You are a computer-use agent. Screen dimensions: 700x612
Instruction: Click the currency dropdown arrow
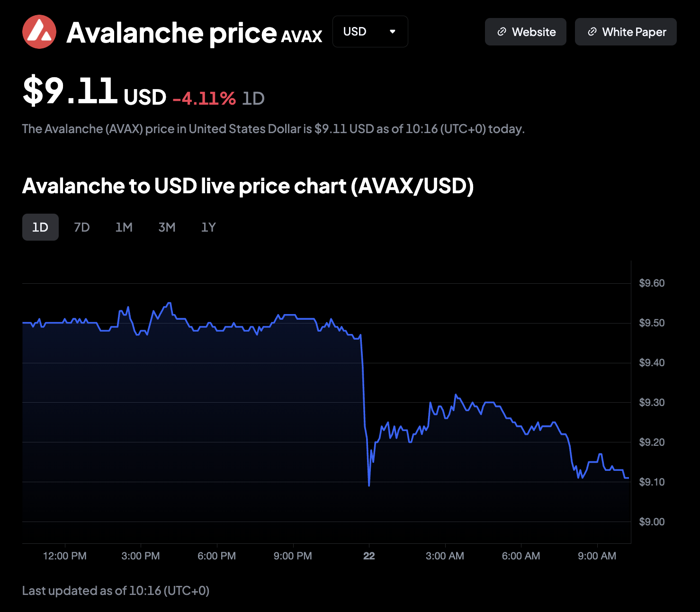(x=392, y=32)
